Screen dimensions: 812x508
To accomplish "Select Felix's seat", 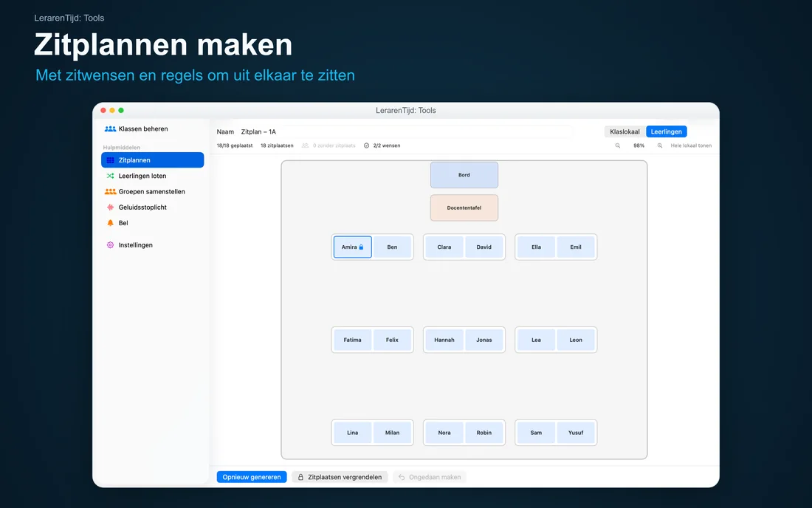I will (x=392, y=340).
